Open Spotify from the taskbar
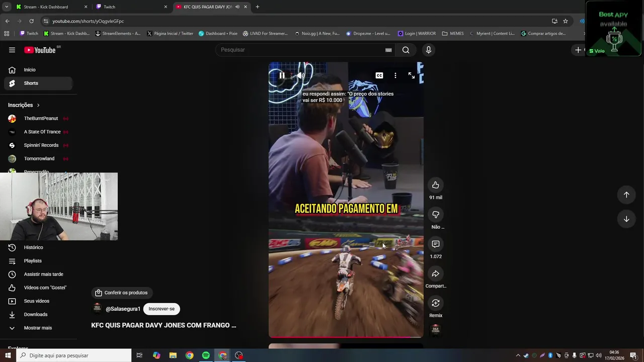The image size is (644, 362). tap(206, 355)
